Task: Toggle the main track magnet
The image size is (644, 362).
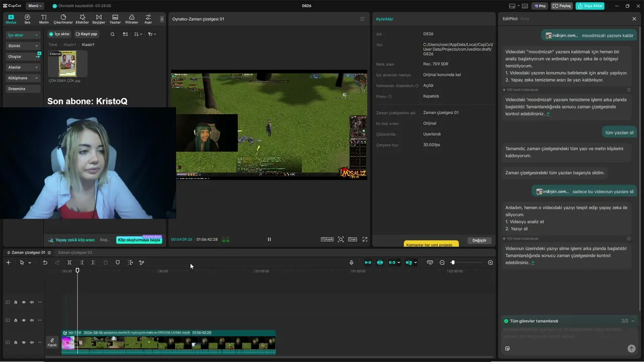Action: click(368, 262)
